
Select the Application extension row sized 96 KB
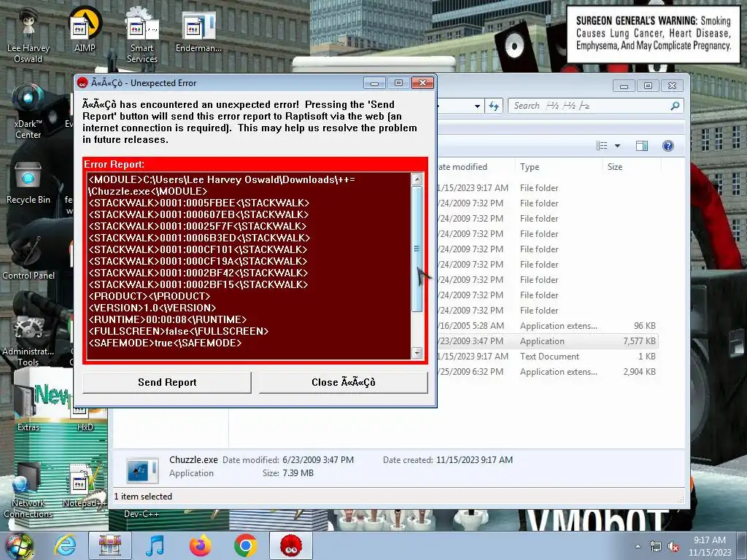(x=548, y=326)
